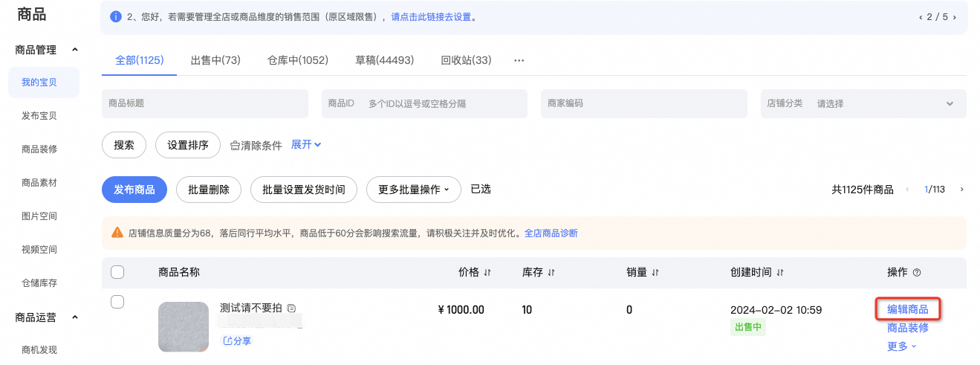Viewport: 980px width, 365px height.
Task: Go to previous page of product list
Action: click(907, 190)
